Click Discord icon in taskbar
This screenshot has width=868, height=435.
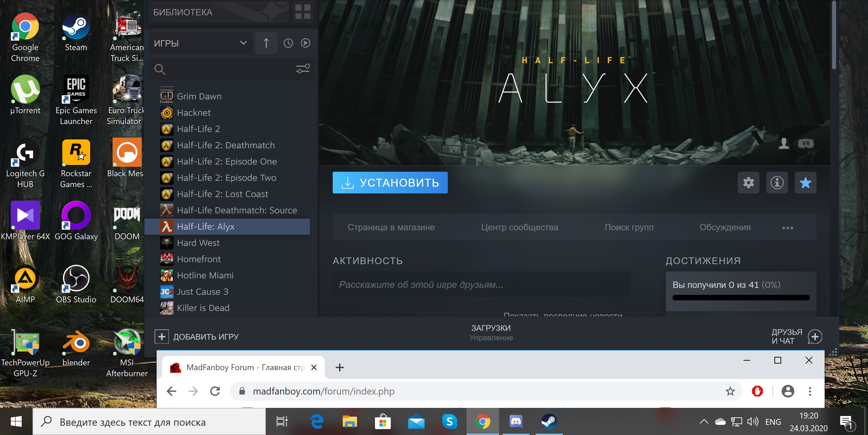coord(516,421)
